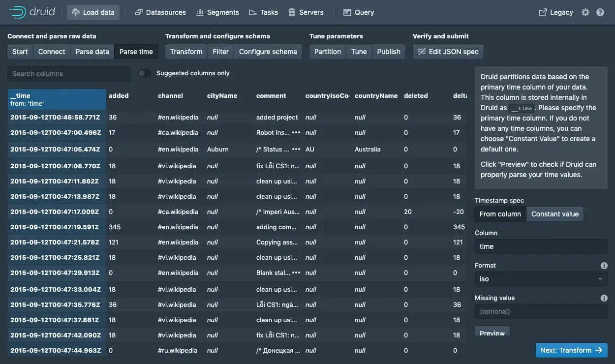Click the Format field info icon
The image size is (615, 364).
(604, 266)
